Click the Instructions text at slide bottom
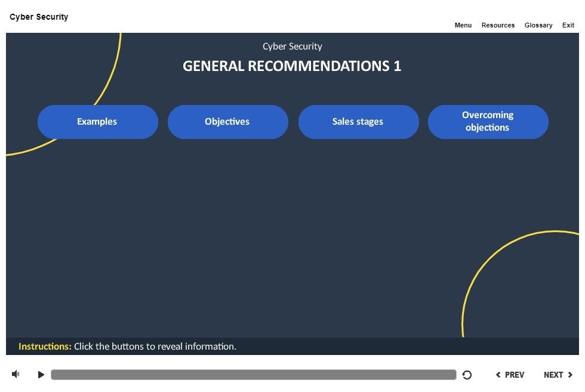 pos(127,347)
